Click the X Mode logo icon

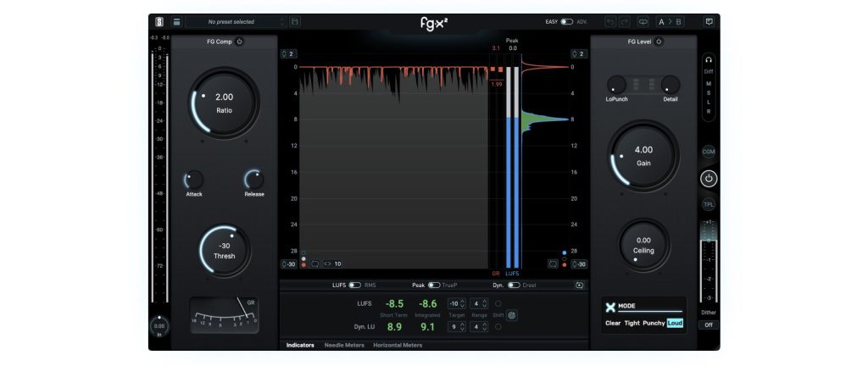click(x=610, y=308)
